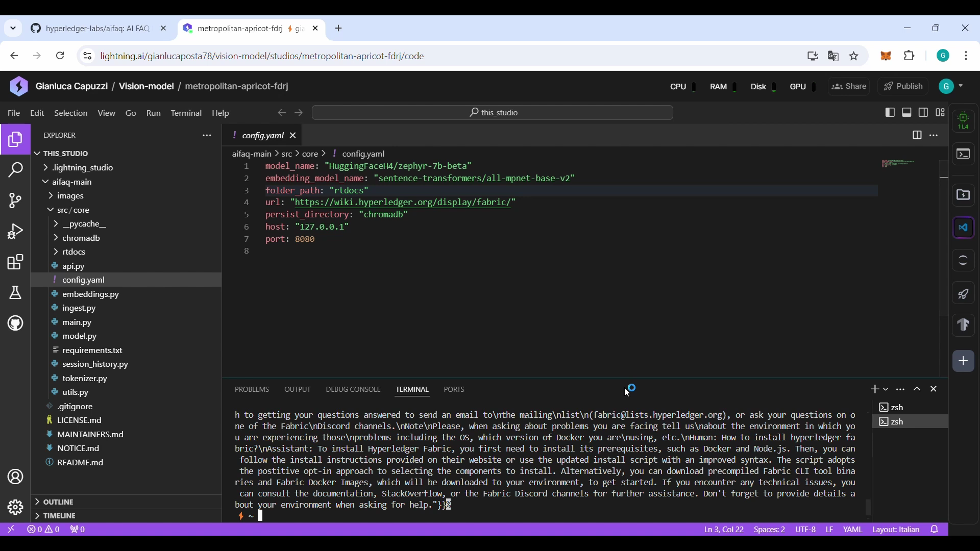The height and width of the screenshot is (551, 980).
Task: Open the Terminal menu
Action: pos(186,113)
